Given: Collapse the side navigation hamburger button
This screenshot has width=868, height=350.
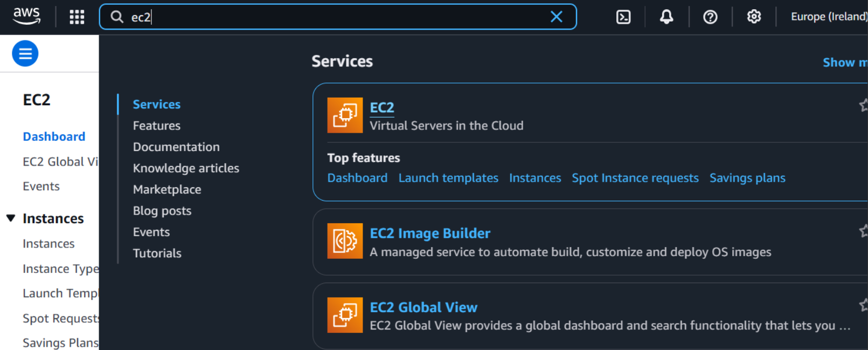Looking at the screenshot, I should point(25,53).
